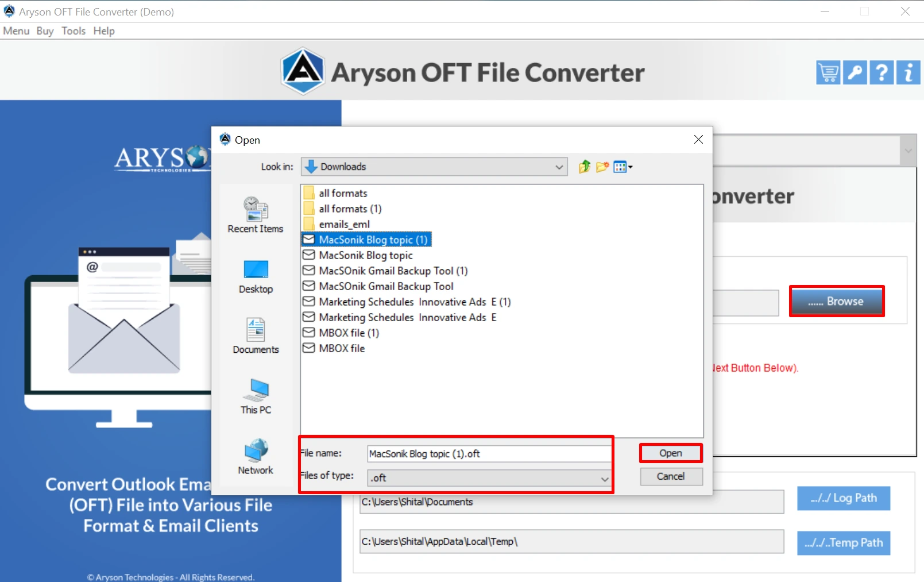Click folder icon of emails_eml
The image size is (924, 582).
tap(309, 224)
